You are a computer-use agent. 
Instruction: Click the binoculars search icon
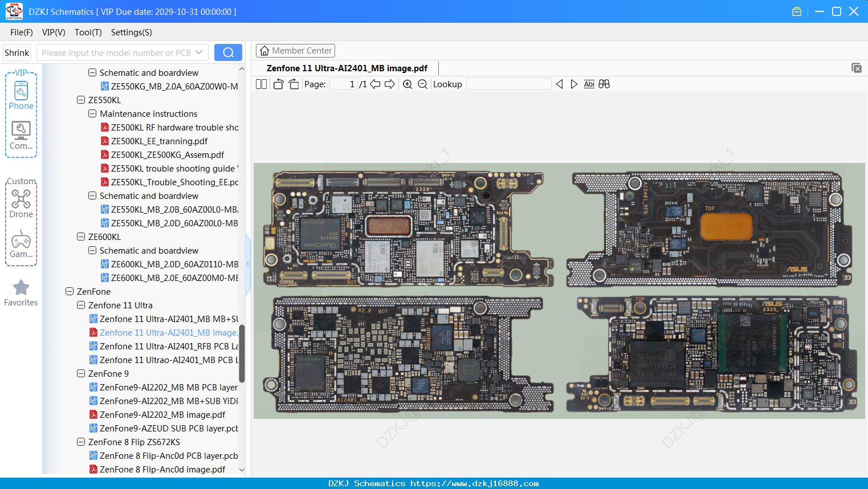pyautogui.click(x=604, y=84)
